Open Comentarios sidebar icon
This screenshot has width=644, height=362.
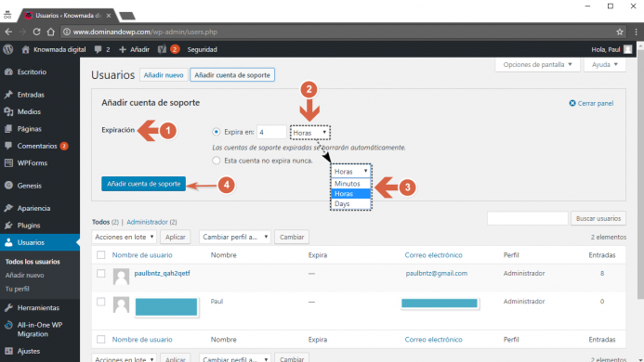(8, 146)
